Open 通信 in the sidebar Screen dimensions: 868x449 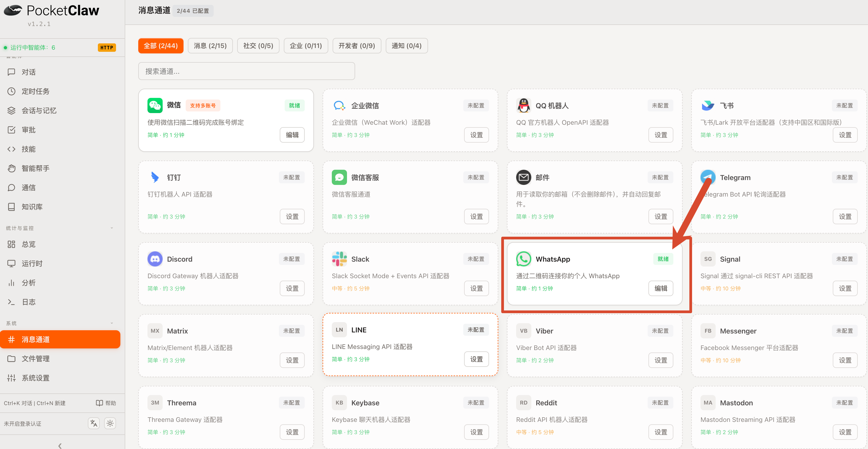[60, 187]
